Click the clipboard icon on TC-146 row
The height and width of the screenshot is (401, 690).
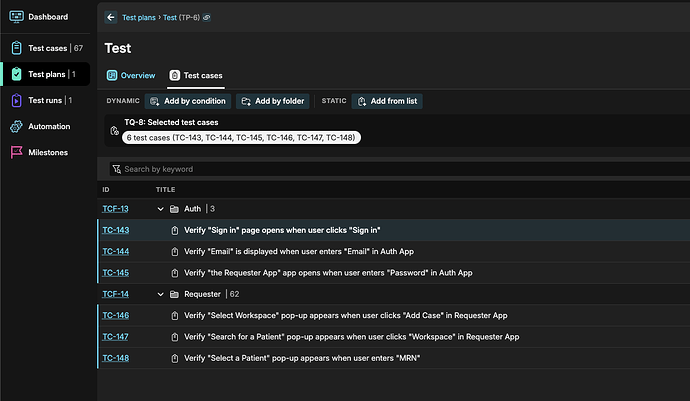click(x=175, y=316)
